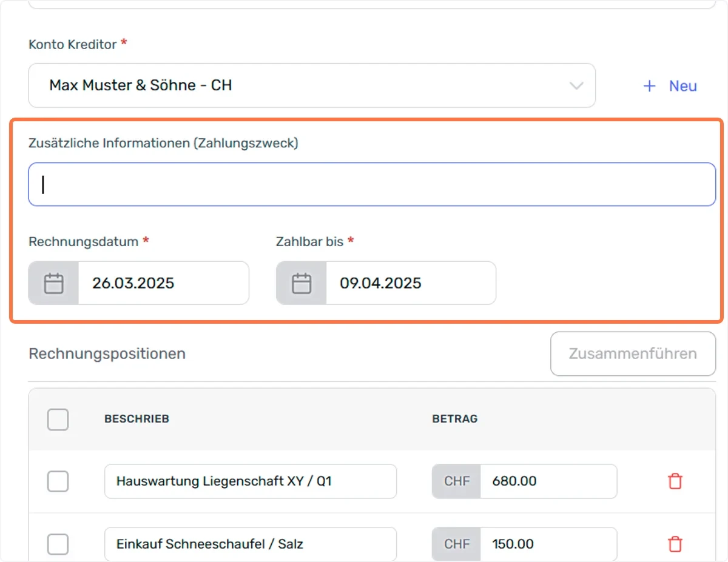Screen dimensions: 728x562
Task: Click the Rechnungspositionen heading
Action: pos(107,353)
